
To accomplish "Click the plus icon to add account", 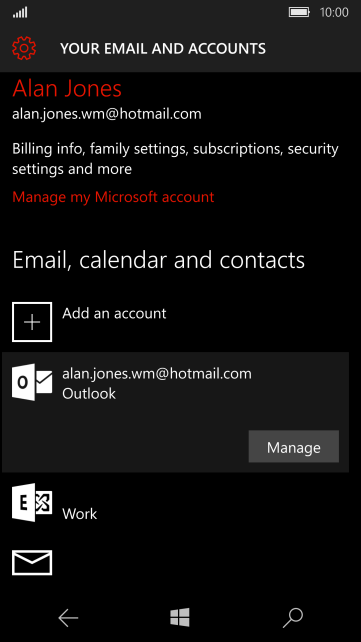I will point(32,322).
